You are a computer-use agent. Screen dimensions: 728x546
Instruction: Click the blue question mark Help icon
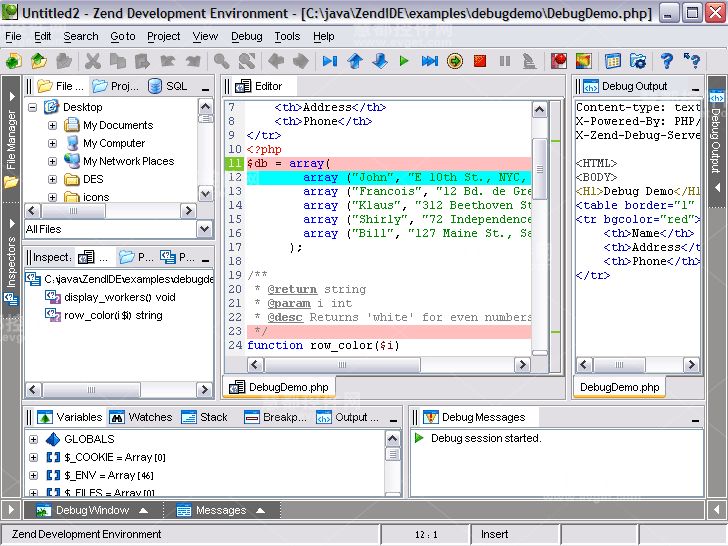(x=667, y=61)
